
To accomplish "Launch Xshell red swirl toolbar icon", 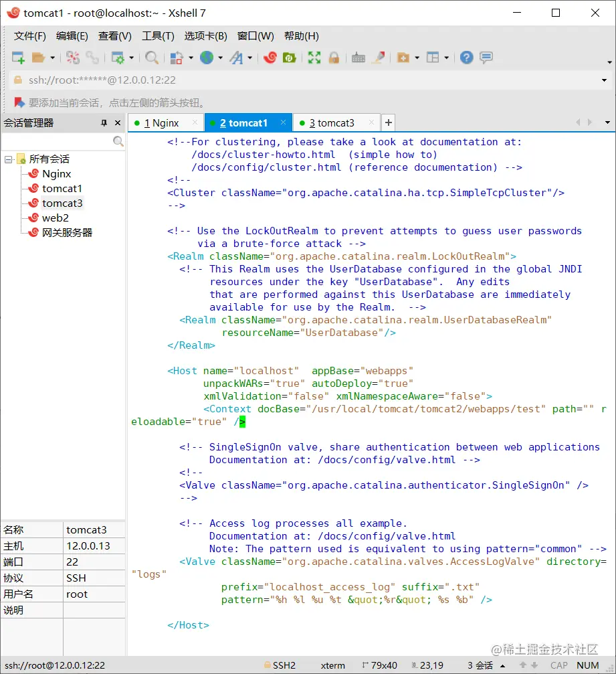I will [270, 58].
